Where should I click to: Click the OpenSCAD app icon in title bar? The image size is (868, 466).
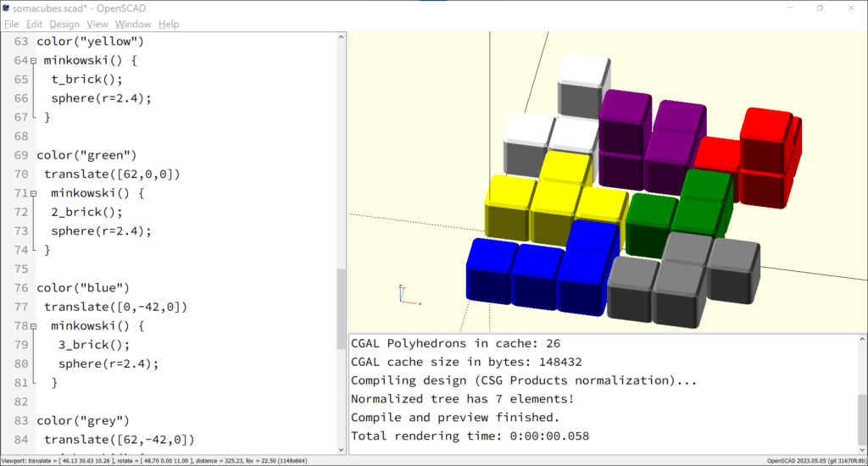pos(6,8)
